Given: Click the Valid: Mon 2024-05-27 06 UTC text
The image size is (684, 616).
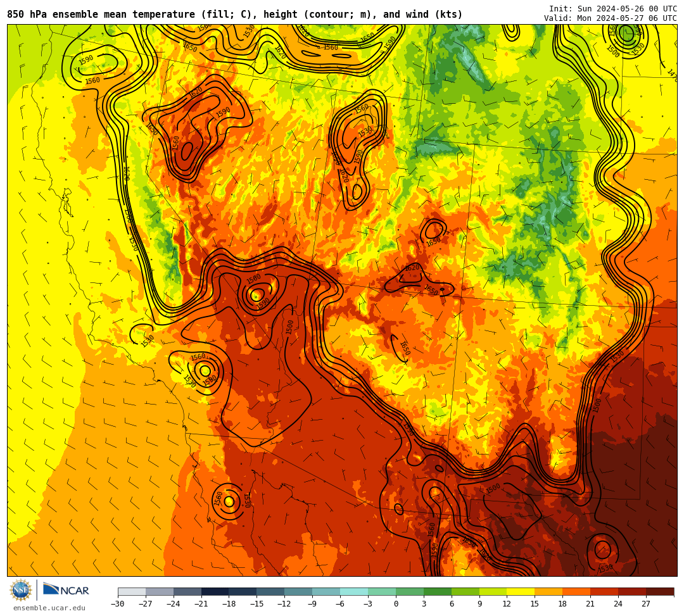Looking at the screenshot, I should point(611,18).
